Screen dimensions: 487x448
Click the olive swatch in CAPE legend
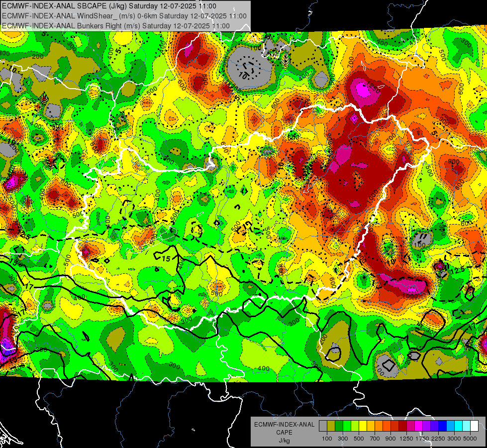pyautogui.click(x=331, y=426)
